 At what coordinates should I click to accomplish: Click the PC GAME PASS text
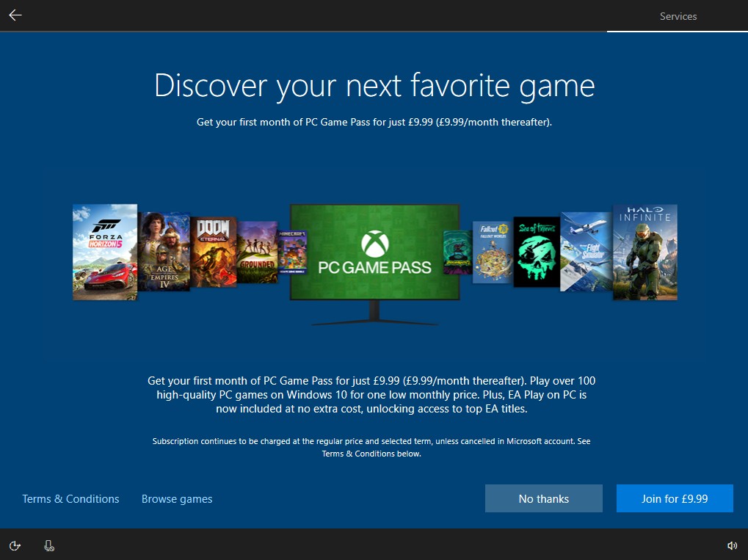375,267
